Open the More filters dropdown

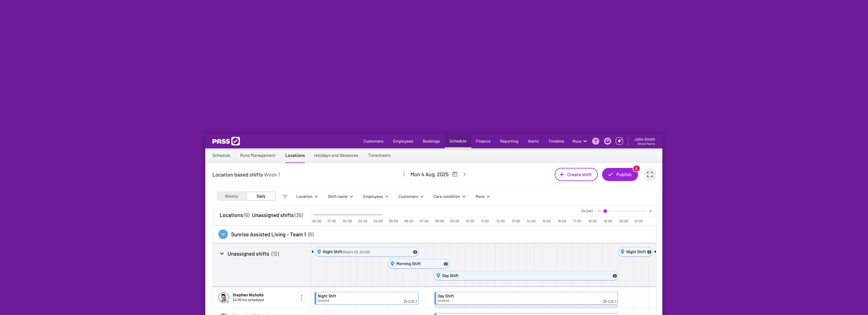482,197
